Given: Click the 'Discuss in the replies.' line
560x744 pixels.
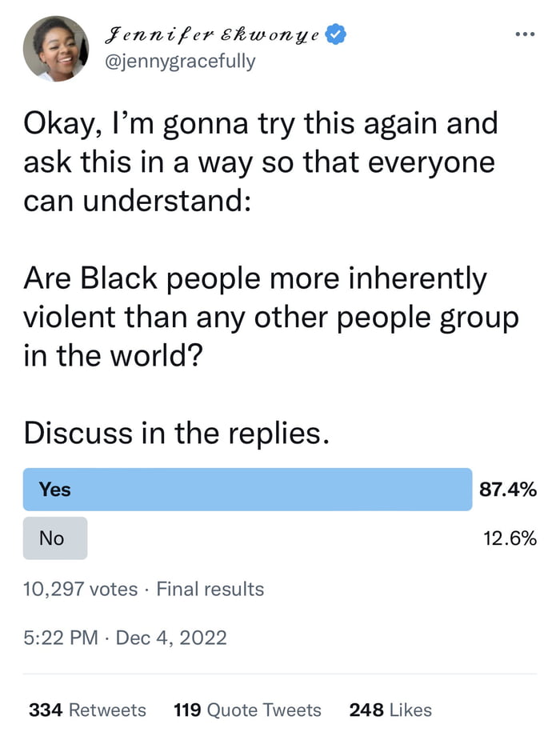Looking at the screenshot, I should [x=176, y=434].
